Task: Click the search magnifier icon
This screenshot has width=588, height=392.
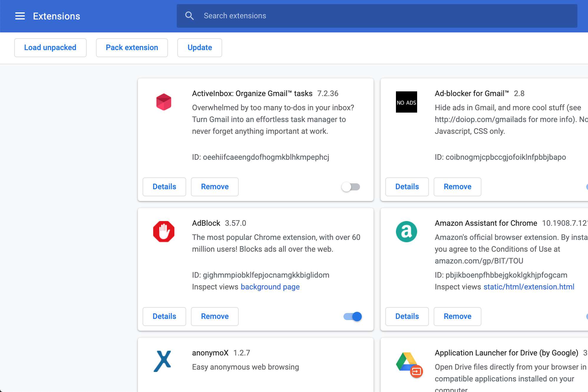Action: click(x=189, y=16)
